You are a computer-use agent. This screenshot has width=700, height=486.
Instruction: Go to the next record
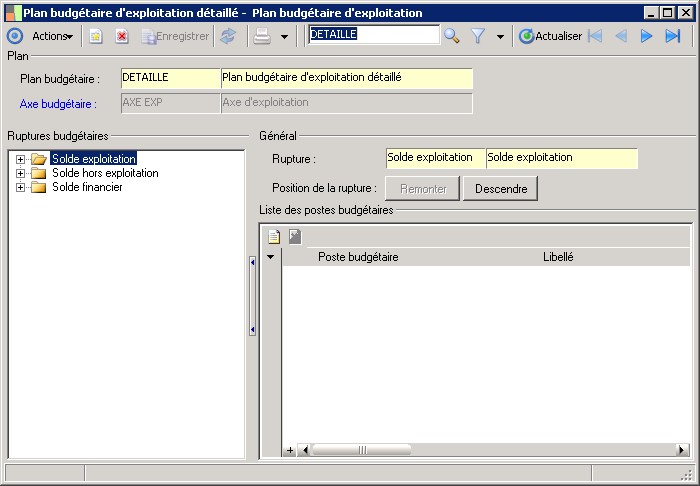click(x=646, y=36)
